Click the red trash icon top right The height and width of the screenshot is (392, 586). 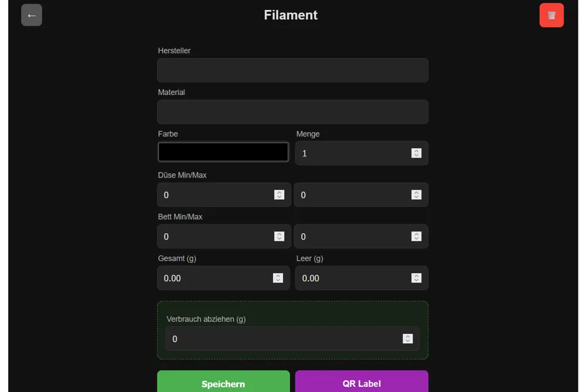(551, 15)
